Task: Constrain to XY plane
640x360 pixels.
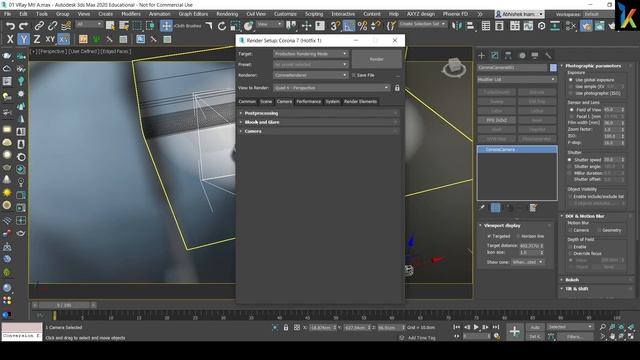Action: click(x=50, y=40)
